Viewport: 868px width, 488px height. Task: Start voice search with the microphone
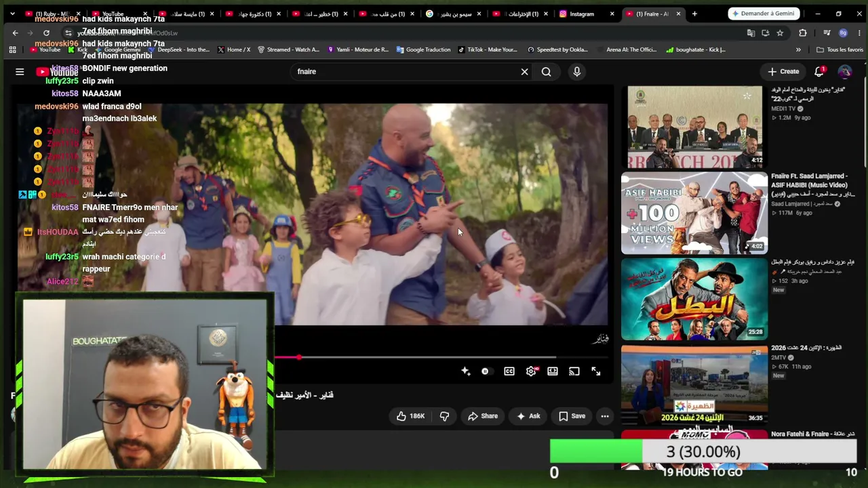click(x=577, y=71)
